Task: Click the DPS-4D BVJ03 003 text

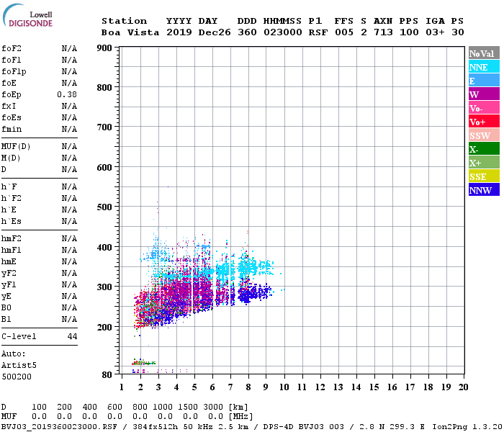Action: coord(303,427)
